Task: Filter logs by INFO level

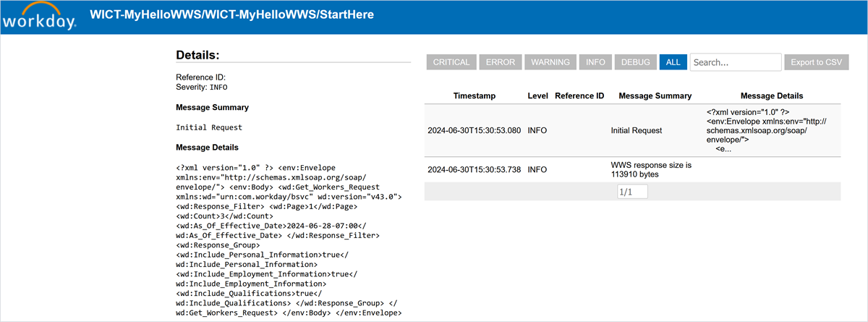Action: [595, 62]
